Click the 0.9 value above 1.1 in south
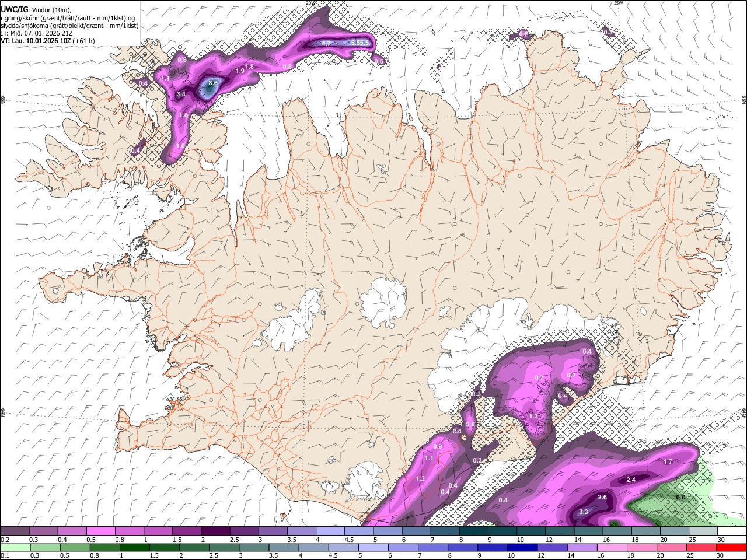The image size is (747, 560). (x=438, y=447)
